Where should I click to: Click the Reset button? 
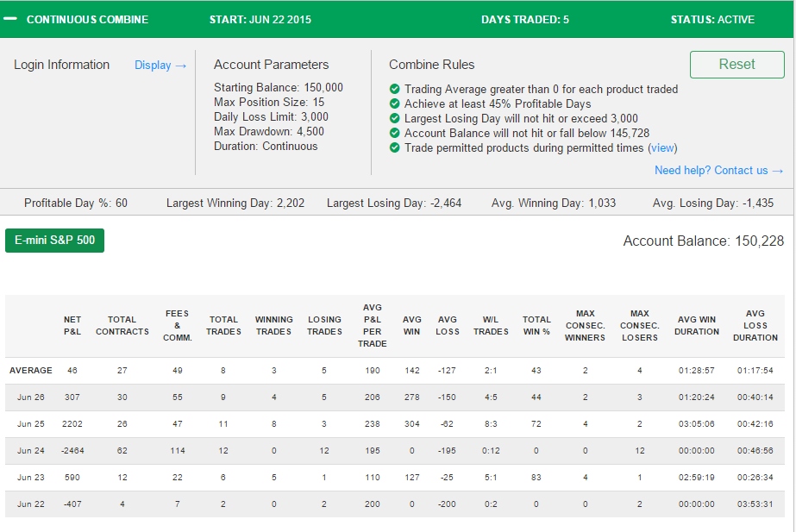(x=737, y=65)
